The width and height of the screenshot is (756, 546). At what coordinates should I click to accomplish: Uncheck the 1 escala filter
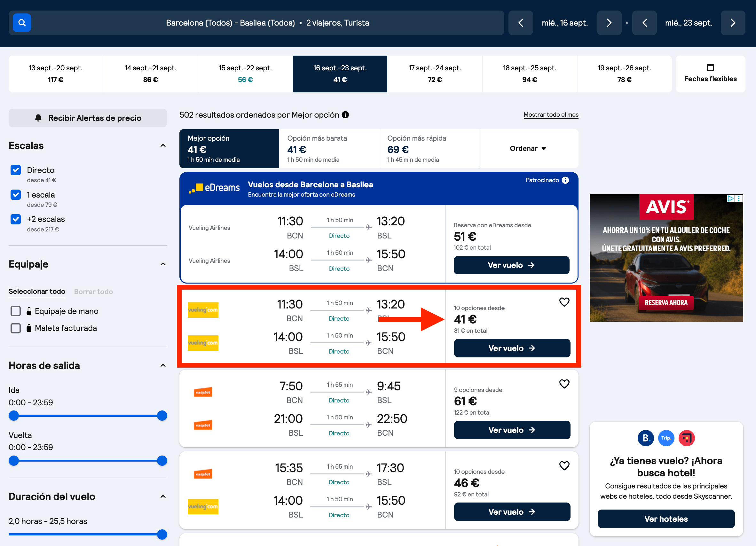point(16,195)
